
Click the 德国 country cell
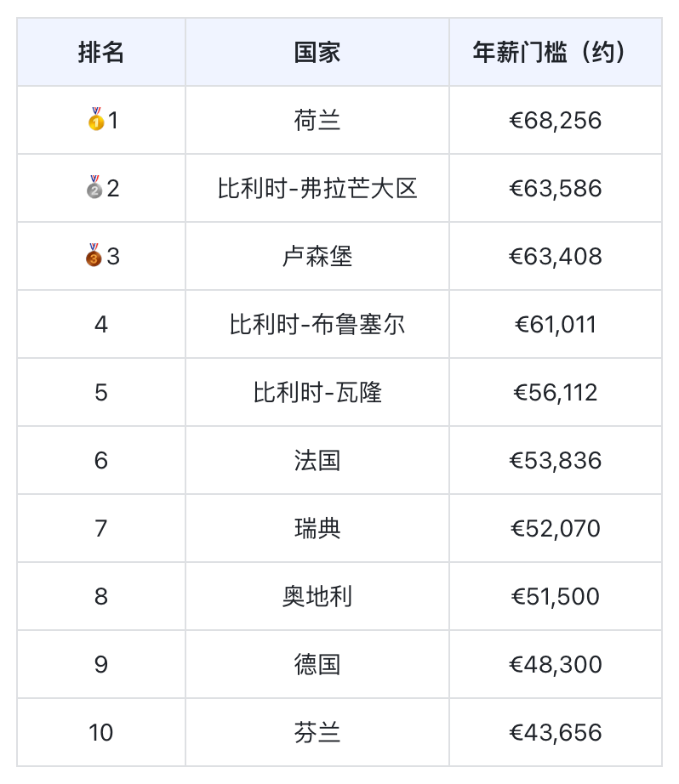click(317, 665)
